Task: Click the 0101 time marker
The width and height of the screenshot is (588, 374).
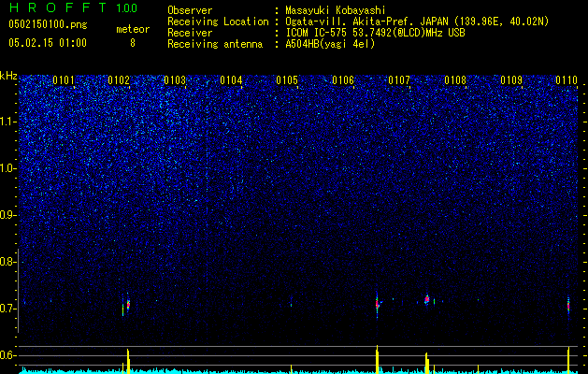Action: point(64,79)
